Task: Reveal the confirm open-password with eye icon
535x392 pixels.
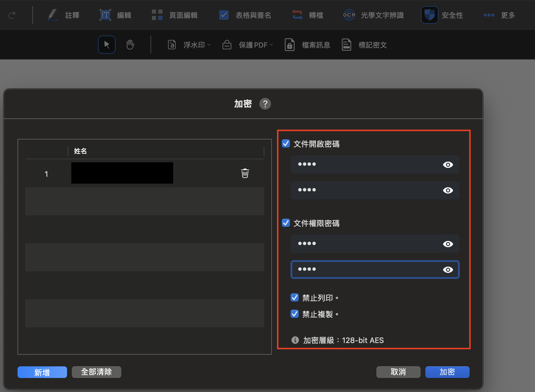Action: pos(448,190)
